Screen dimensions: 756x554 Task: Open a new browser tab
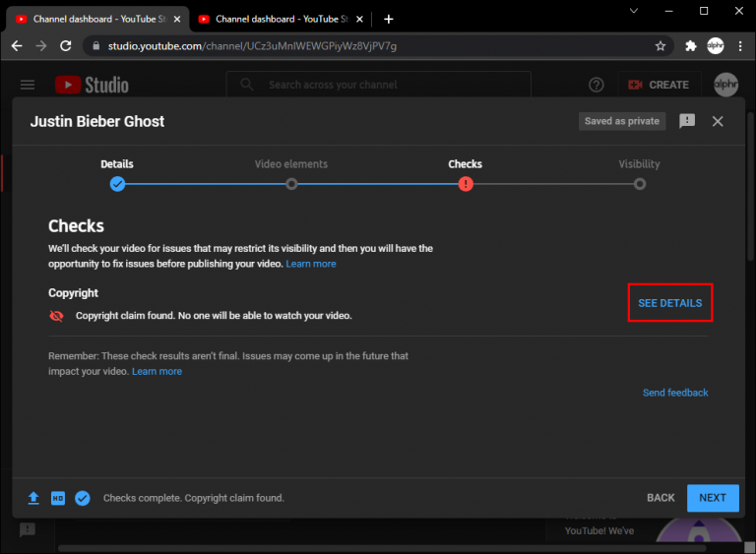pos(389,19)
